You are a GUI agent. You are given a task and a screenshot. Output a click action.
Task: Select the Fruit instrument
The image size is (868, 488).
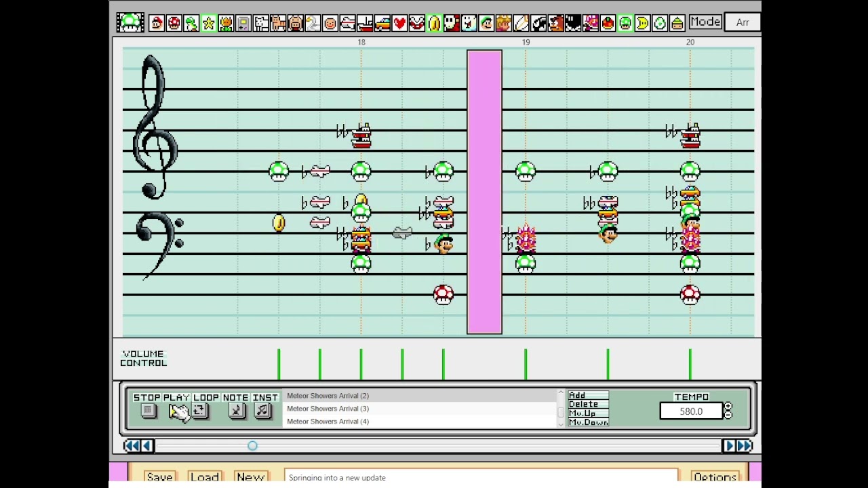(x=608, y=23)
